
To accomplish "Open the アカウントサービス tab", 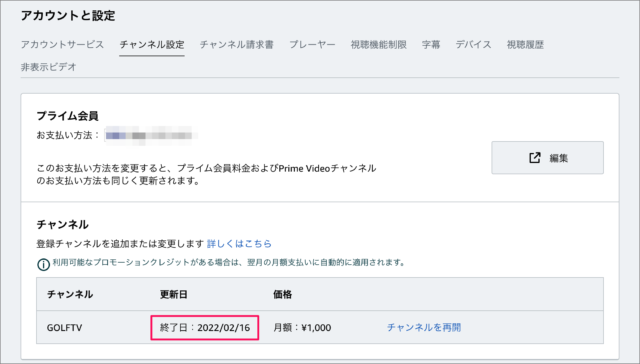I will pos(62,44).
